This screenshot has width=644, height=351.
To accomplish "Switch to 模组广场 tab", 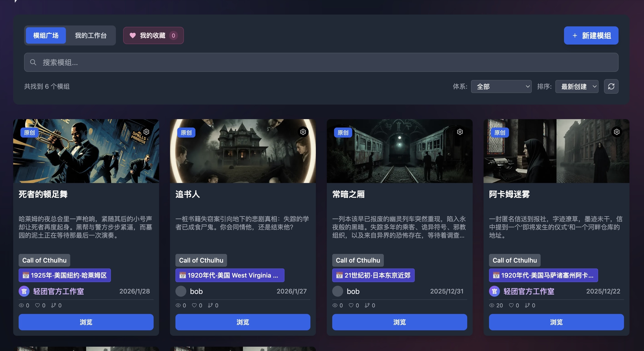I will [46, 35].
